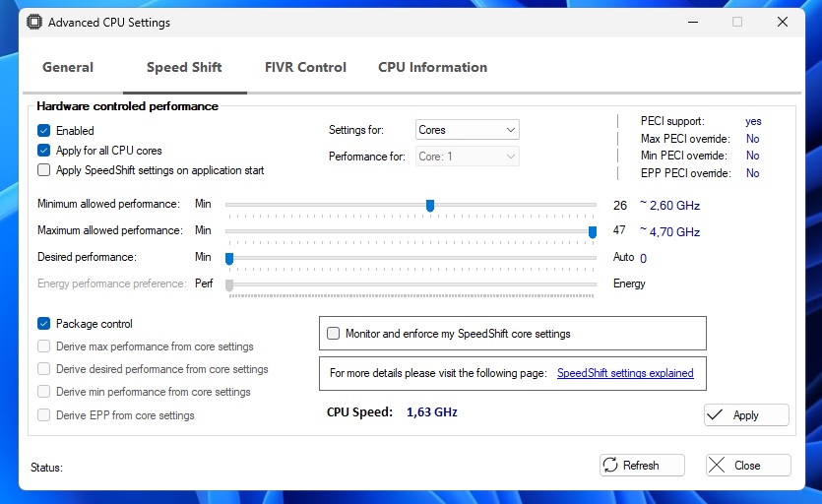The image size is (822, 504).
Task: Enable Apply SpeedShift settings on application start
Action: click(x=44, y=170)
